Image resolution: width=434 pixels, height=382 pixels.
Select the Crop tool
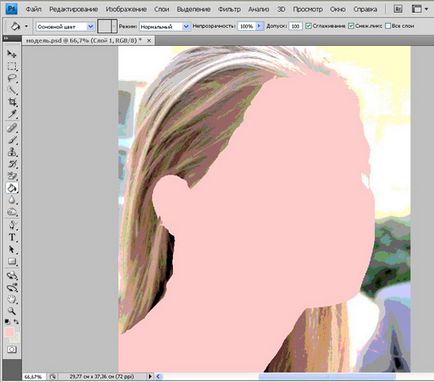coord(12,102)
